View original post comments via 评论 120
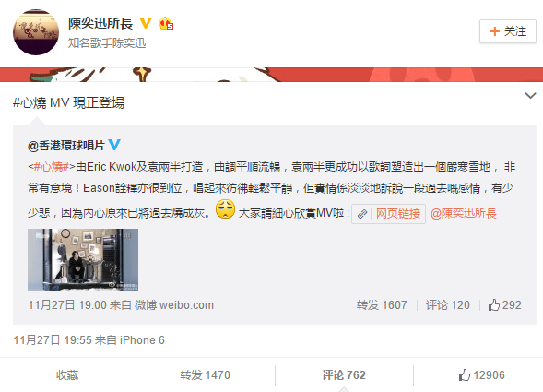 [x=447, y=305]
